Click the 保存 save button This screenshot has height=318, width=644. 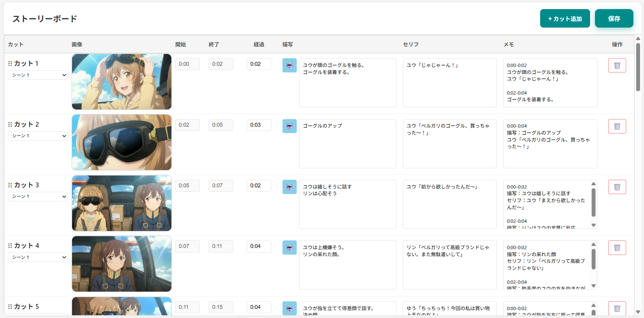[614, 18]
